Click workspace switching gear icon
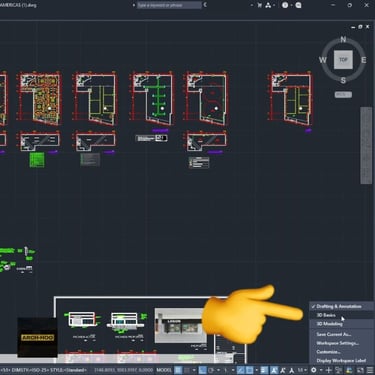This screenshot has height=375, width=375. 314,370
